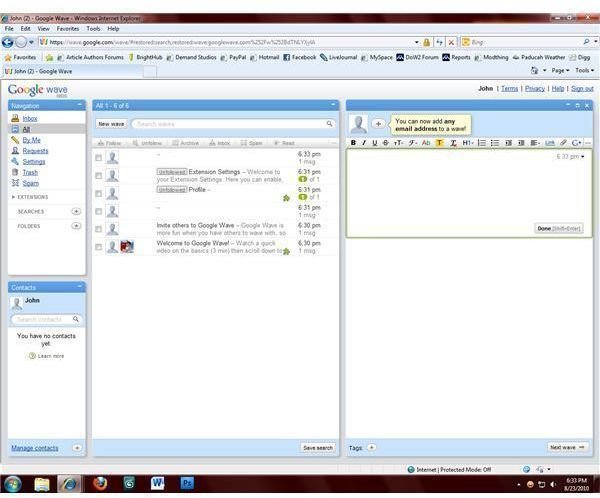Viewport: 600px width, 498px height.
Task: Click the New wave button
Action: click(111, 124)
